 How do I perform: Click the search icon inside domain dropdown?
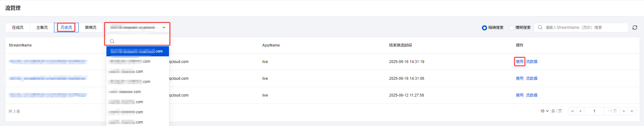pos(112,41)
